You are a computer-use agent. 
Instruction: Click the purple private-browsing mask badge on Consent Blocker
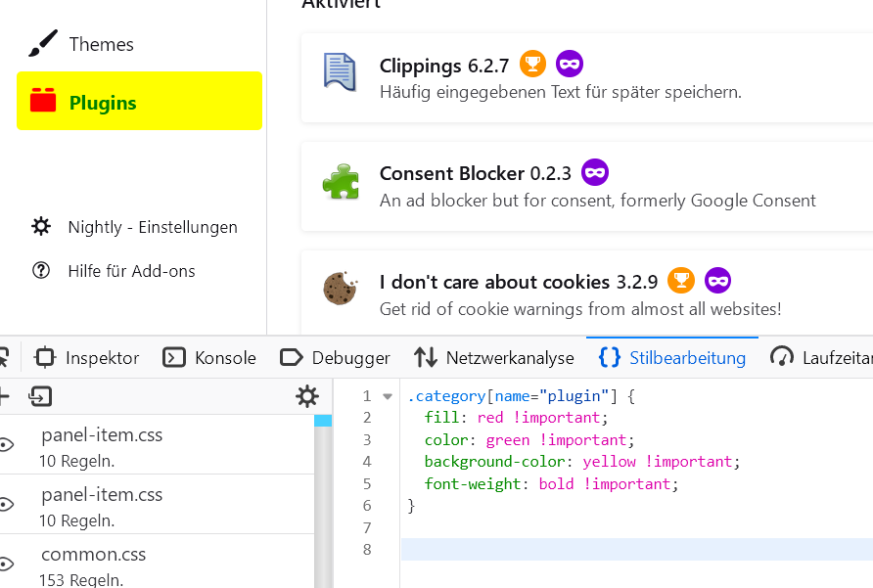click(x=595, y=173)
